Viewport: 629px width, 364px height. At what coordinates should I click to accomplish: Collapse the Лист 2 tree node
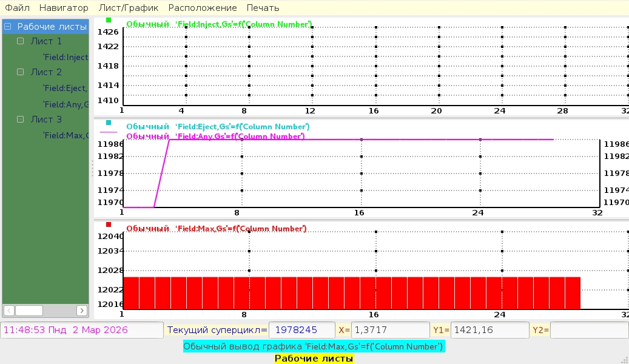click(21, 72)
